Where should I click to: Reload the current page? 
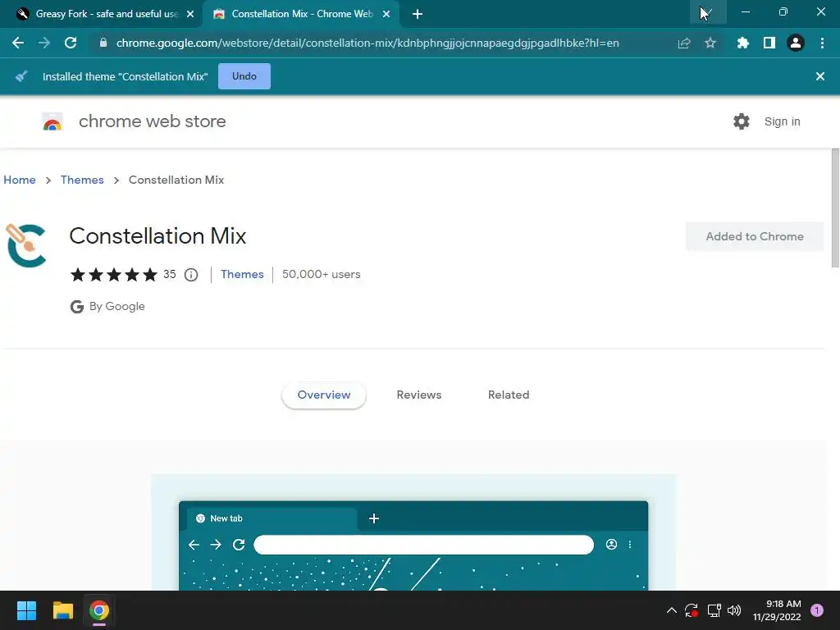(x=71, y=43)
